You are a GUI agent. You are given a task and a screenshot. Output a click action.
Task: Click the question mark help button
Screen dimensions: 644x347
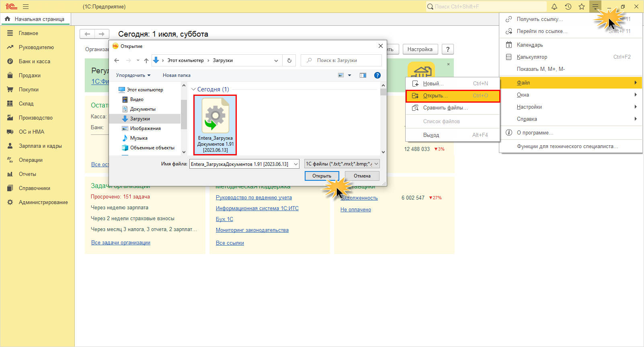point(448,49)
